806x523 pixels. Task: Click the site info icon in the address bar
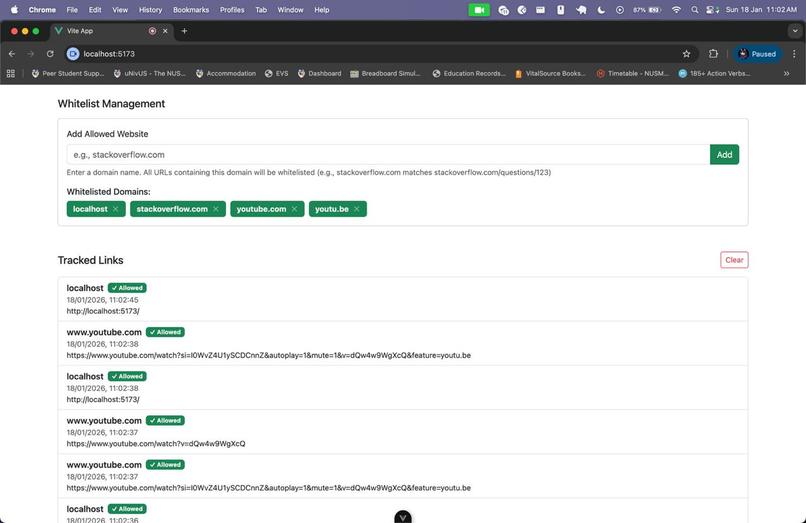pos(73,53)
